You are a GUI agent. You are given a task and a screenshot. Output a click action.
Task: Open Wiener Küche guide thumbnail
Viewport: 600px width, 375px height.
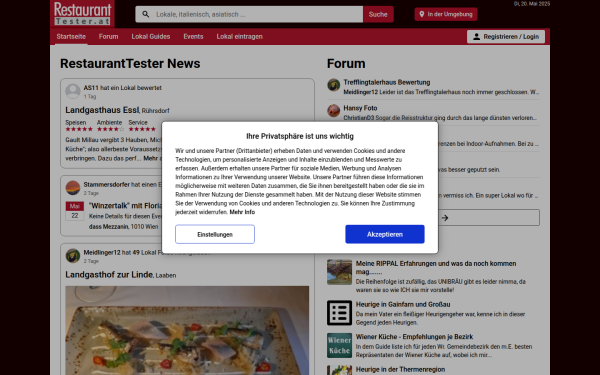click(339, 345)
